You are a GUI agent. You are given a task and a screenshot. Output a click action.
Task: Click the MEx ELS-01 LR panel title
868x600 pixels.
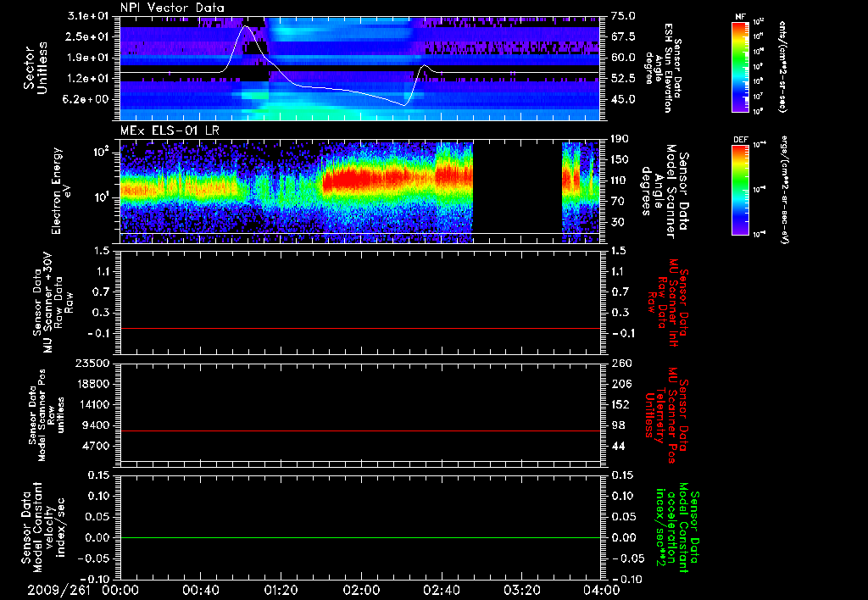tap(169, 131)
